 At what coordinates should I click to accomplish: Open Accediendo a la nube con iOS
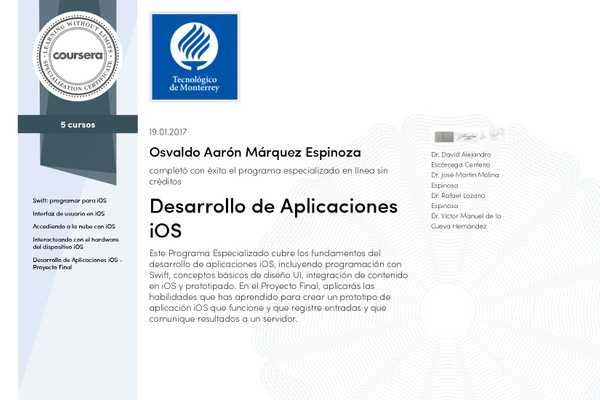(74, 227)
